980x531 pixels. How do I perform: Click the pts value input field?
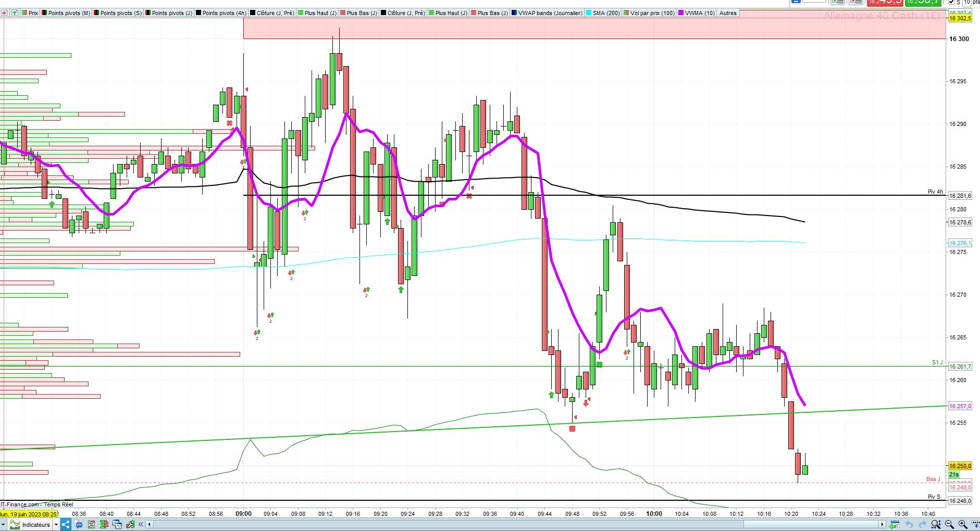pos(967,2)
